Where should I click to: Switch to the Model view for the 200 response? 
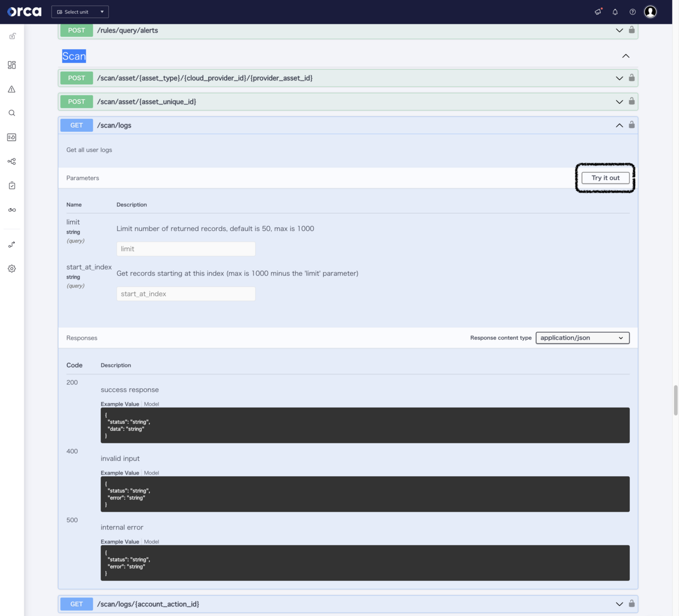151,404
